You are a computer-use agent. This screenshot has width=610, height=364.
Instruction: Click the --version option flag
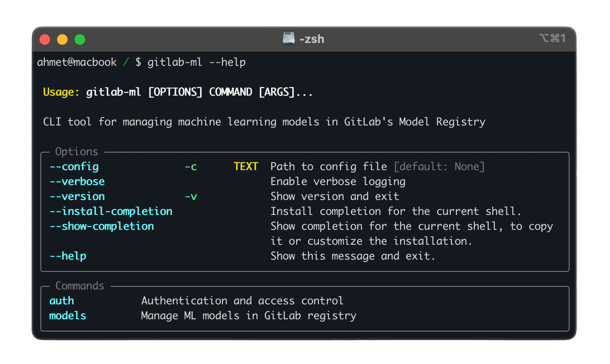(77, 196)
